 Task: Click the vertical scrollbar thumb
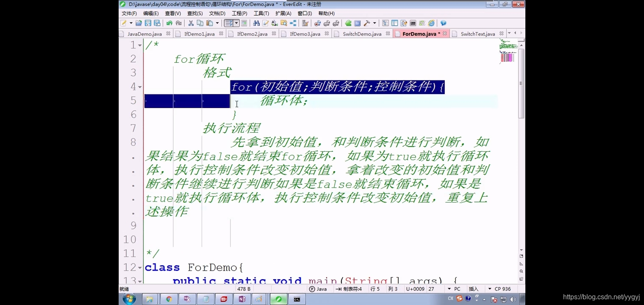point(522,83)
